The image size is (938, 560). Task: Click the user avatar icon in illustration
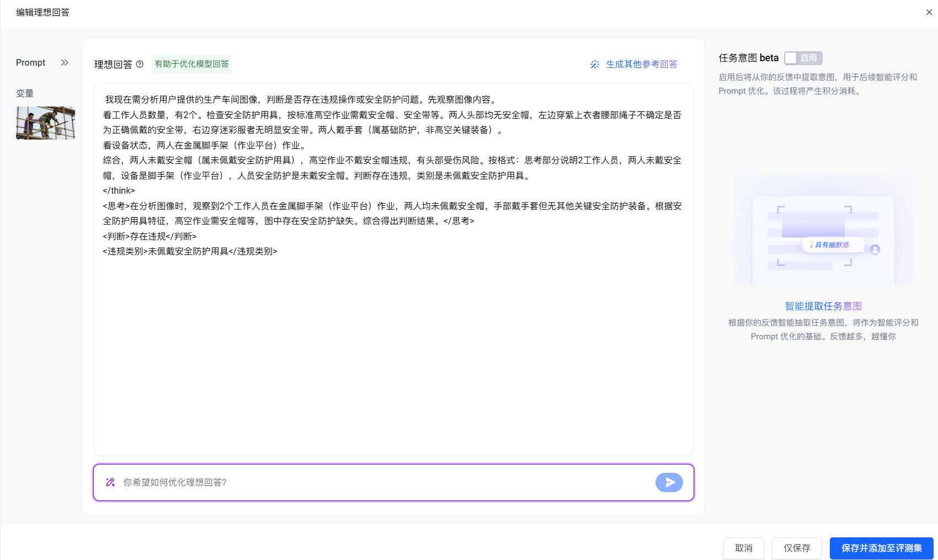pos(875,249)
